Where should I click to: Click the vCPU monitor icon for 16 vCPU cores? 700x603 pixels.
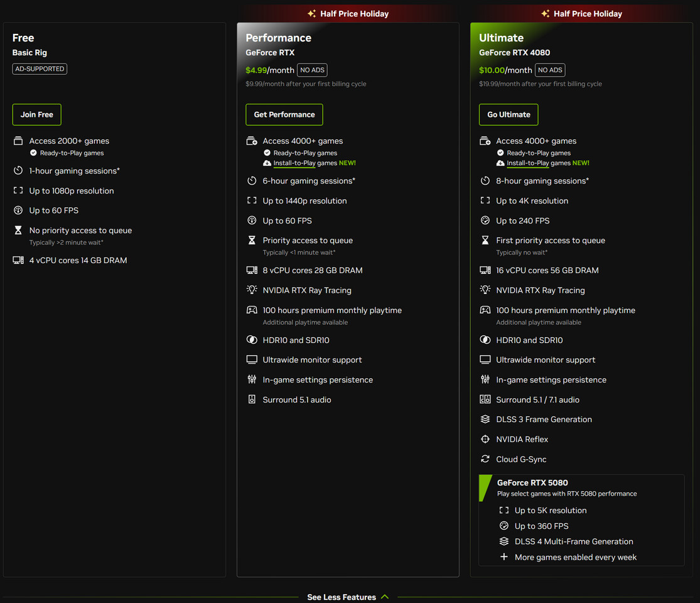pos(485,270)
